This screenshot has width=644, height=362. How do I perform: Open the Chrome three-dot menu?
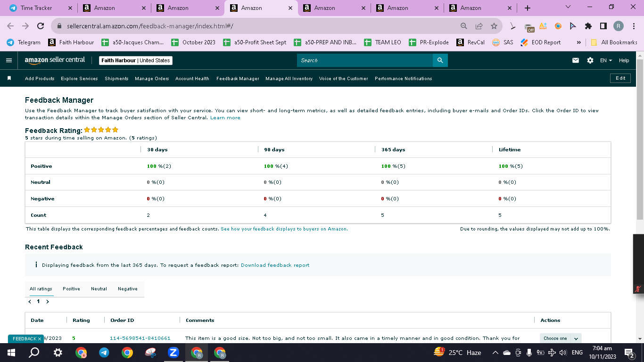[x=634, y=26]
